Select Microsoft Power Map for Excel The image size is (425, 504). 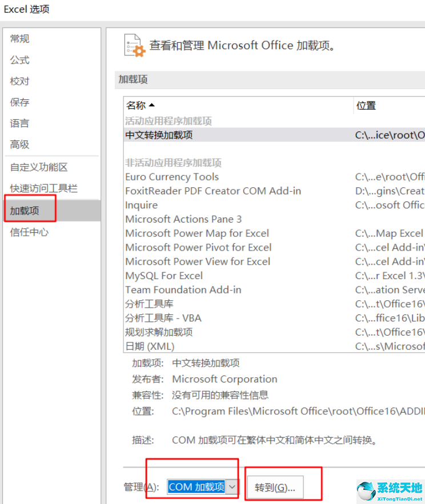(274, 233)
